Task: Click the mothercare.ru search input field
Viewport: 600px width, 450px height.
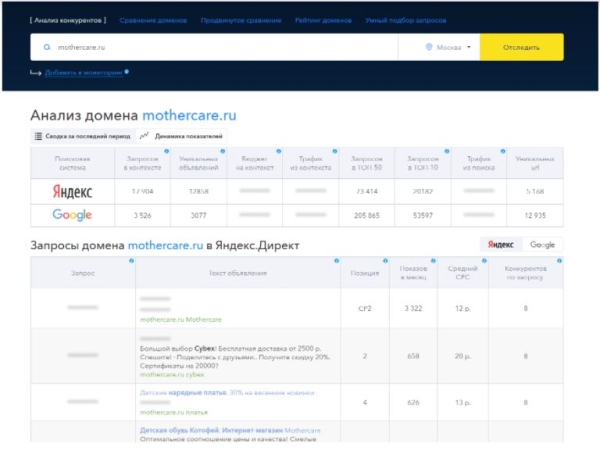Action: 214,47
